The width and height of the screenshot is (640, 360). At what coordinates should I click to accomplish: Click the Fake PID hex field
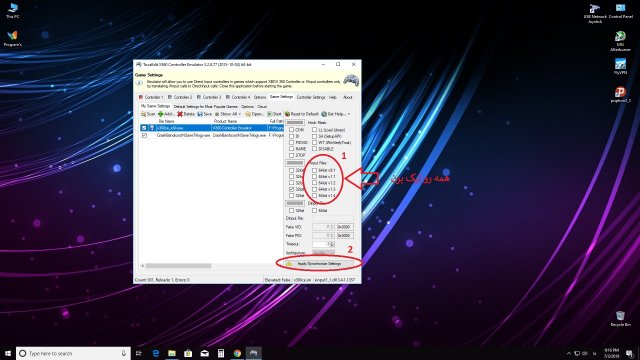click(x=345, y=236)
